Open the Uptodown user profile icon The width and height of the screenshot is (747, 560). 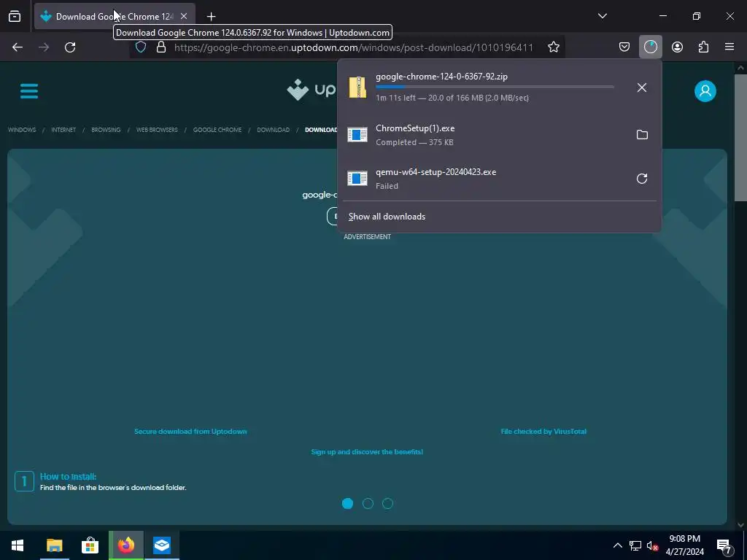(x=705, y=91)
